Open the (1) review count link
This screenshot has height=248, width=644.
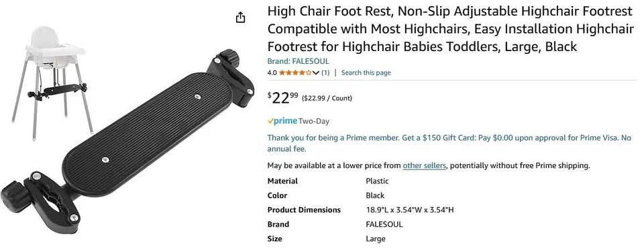(x=325, y=73)
